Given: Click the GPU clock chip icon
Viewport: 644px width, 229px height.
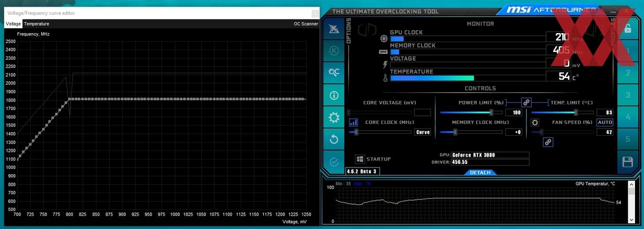Looking at the screenshot, I should point(384,38).
